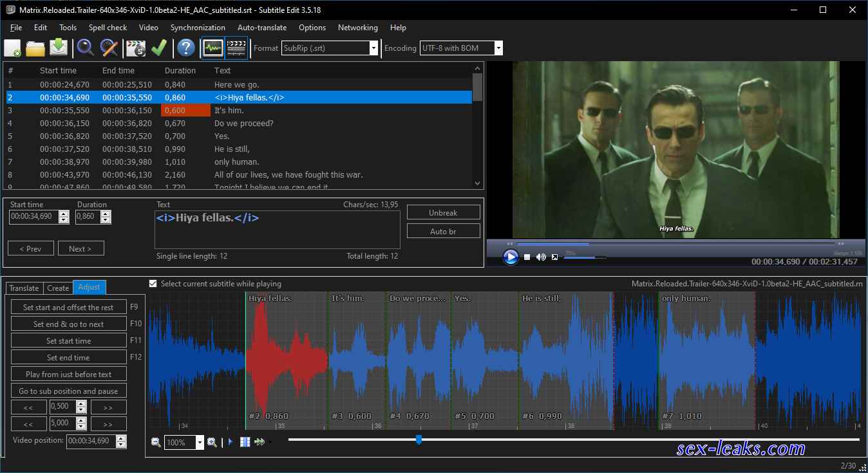The height and width of the screenshot is (473, 868).
Task: Open the File menu
Action: (x=16, y=28)
